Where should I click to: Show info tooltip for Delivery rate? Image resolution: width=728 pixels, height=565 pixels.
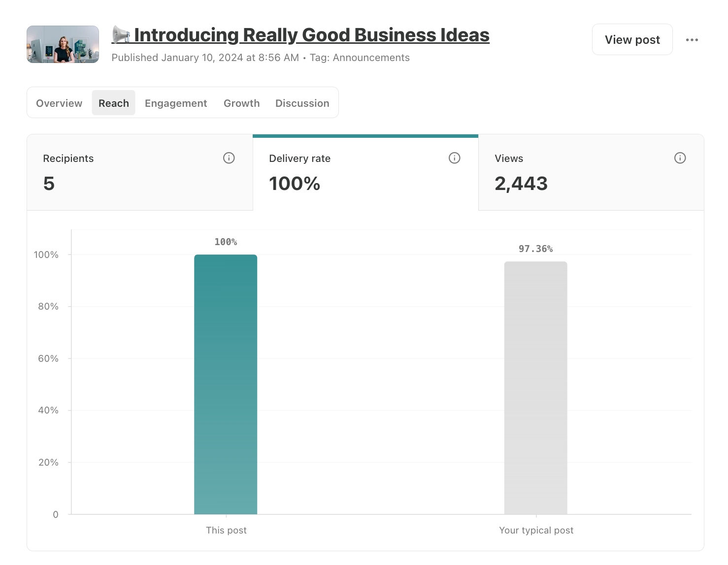coord(454,158)
